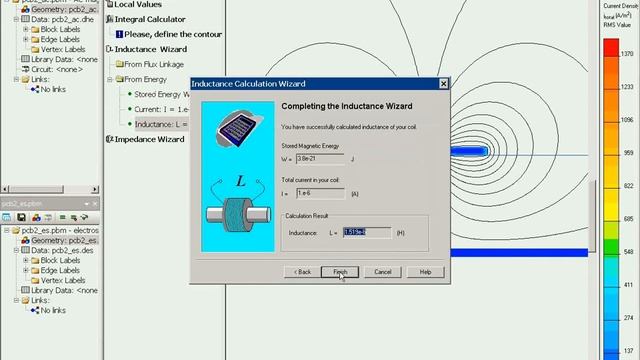Viewport: 640px width, 360px height.
Task: Click the Circuit: <none> icon
Action: 25,69
